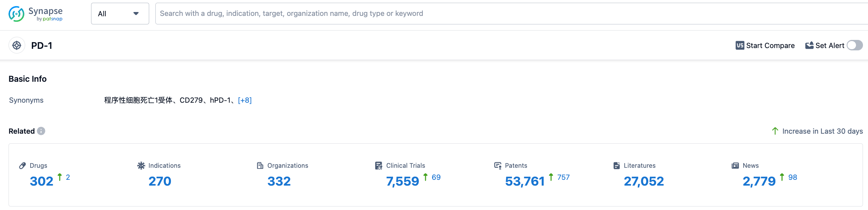Click in the drug search field
868x210 pixels.
[504, 14]
